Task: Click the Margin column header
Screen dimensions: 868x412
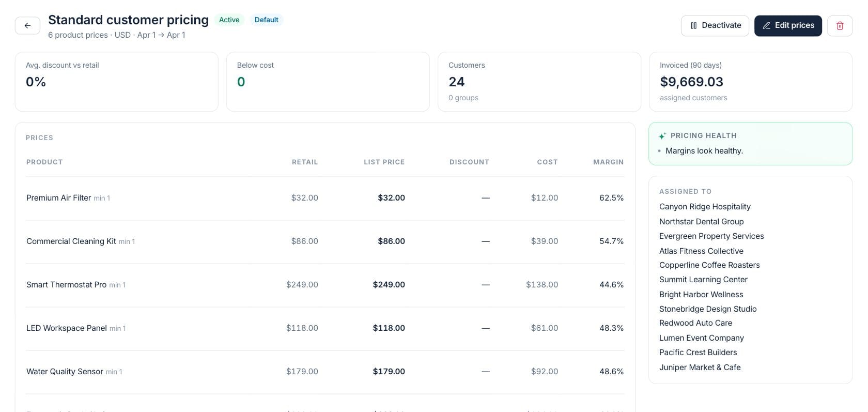Action: (x=608, y=162)
